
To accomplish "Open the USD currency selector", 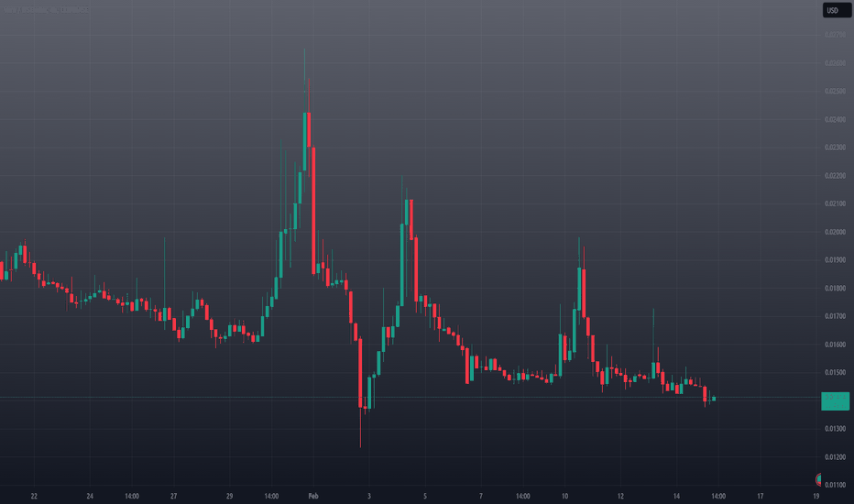I will pyautogui.click(x=836, y=10).
